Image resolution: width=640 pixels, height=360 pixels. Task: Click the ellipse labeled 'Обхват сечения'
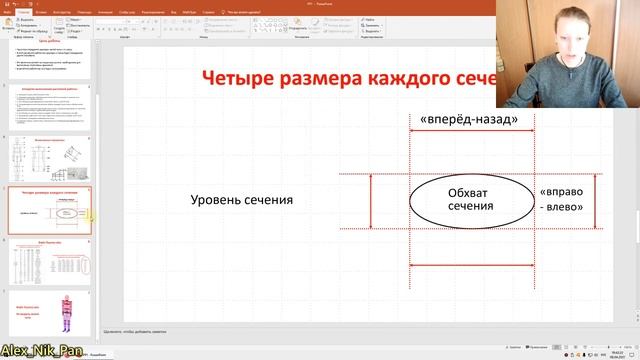click(x=472, y=201)
